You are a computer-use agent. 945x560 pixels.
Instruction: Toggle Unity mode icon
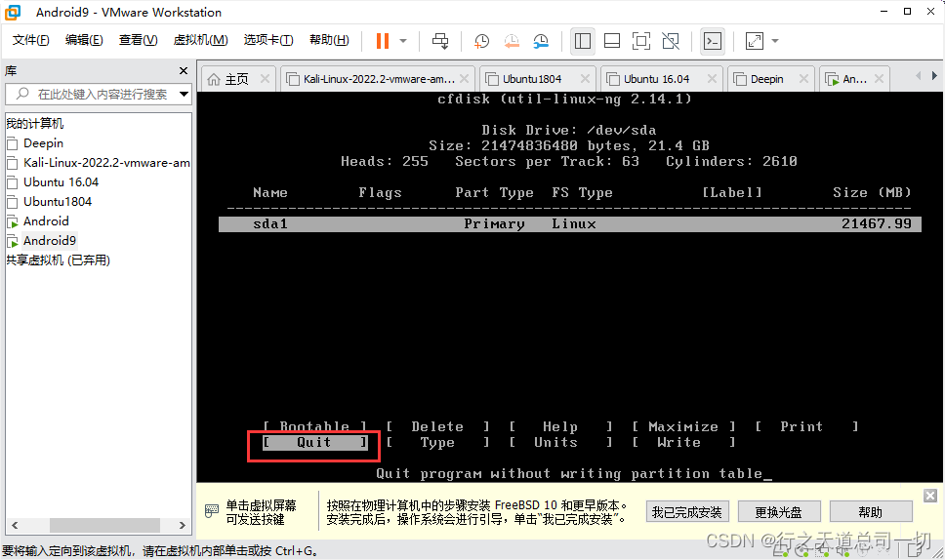(x=671, y=41)
